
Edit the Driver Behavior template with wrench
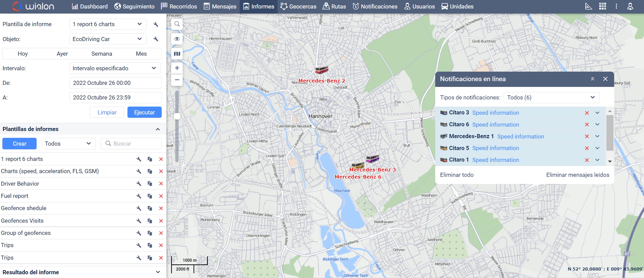coord(139,184)
